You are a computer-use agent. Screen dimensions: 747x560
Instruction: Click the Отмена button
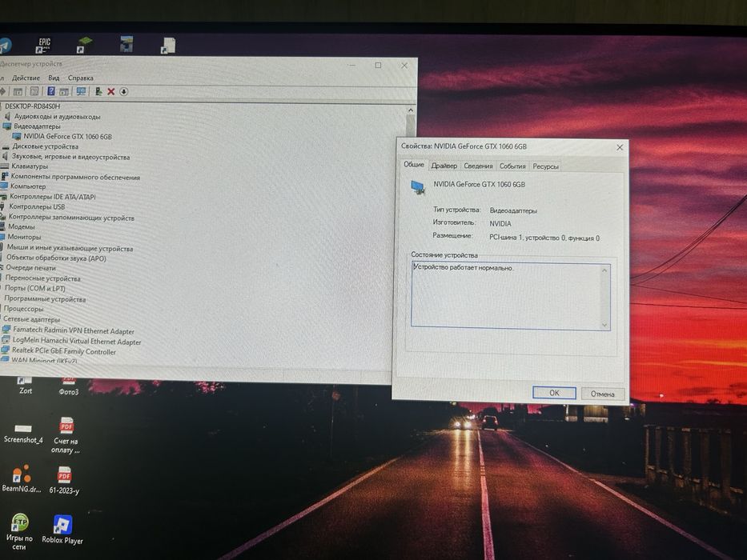[x=603, y=394]
